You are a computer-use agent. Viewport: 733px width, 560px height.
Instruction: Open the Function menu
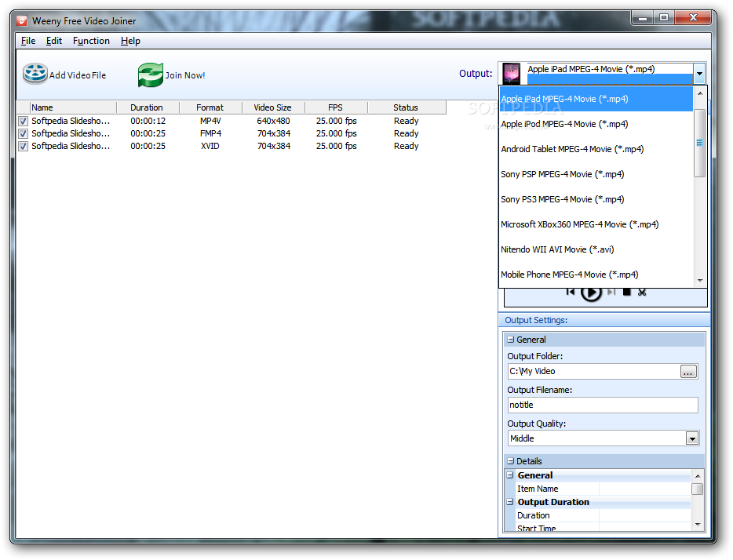[91, 41]
